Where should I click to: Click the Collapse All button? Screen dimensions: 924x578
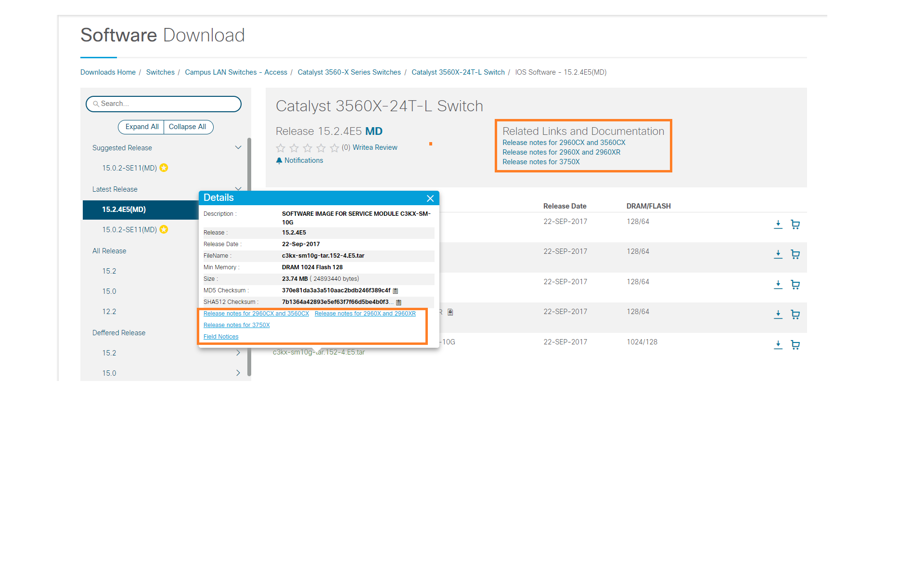(188, 127)
